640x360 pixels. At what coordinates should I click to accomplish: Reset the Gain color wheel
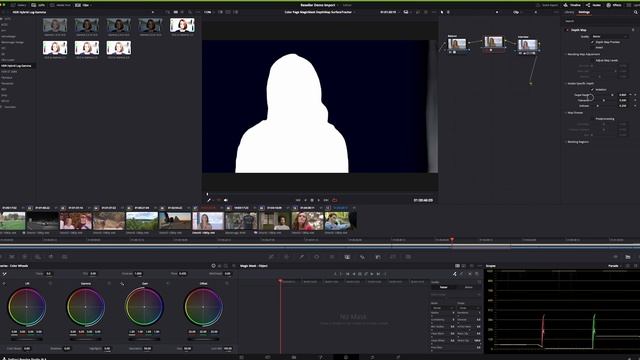tap(168, 283)
